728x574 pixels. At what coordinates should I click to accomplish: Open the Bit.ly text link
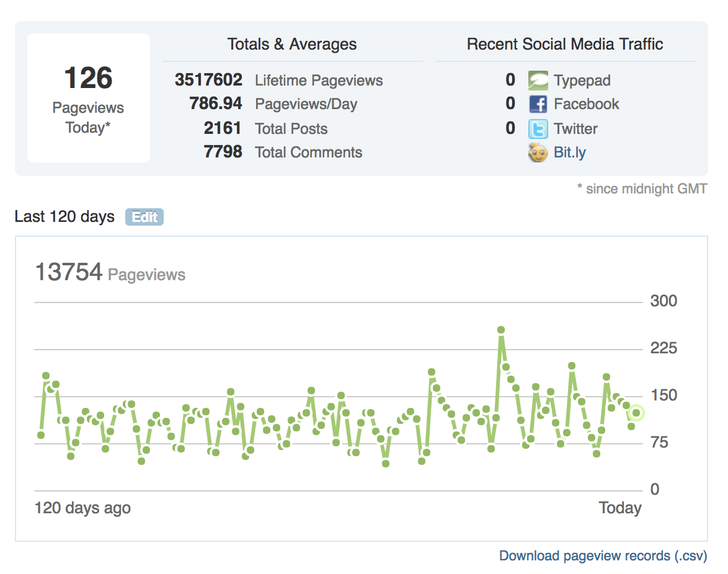tap(570, 152)
